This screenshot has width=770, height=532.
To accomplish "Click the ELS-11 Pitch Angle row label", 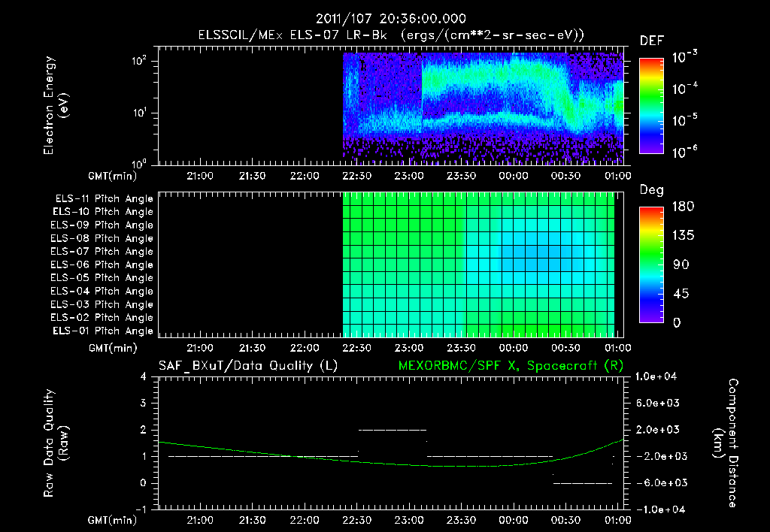I will (x=104, y=199).
